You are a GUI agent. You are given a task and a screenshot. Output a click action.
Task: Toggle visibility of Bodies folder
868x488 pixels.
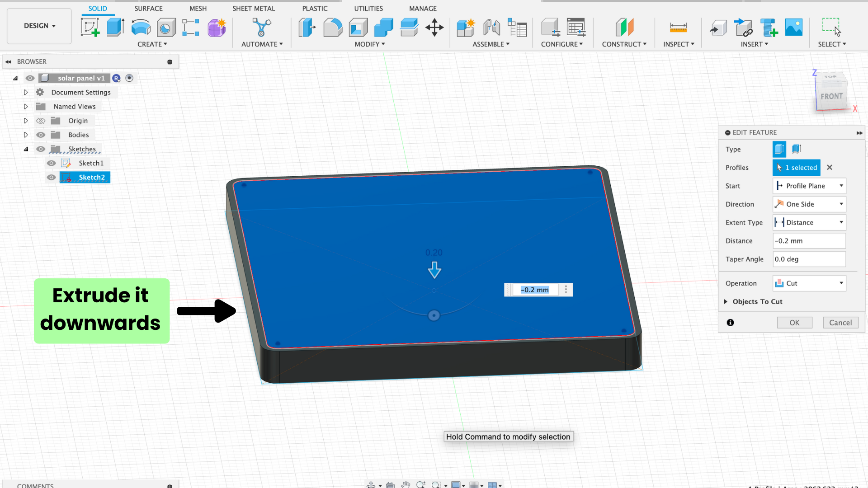tap(39, 135)
